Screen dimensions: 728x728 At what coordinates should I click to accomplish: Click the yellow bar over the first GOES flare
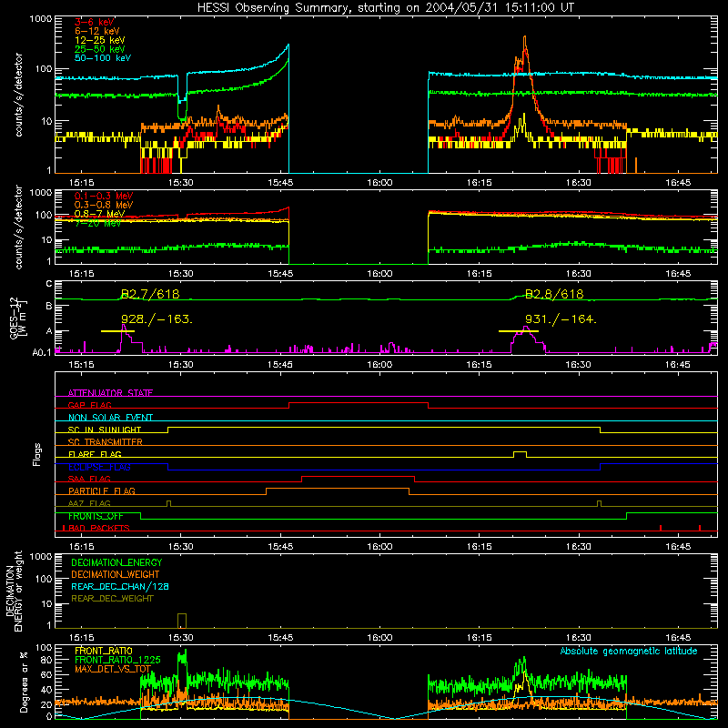click(x=117, y=331)
